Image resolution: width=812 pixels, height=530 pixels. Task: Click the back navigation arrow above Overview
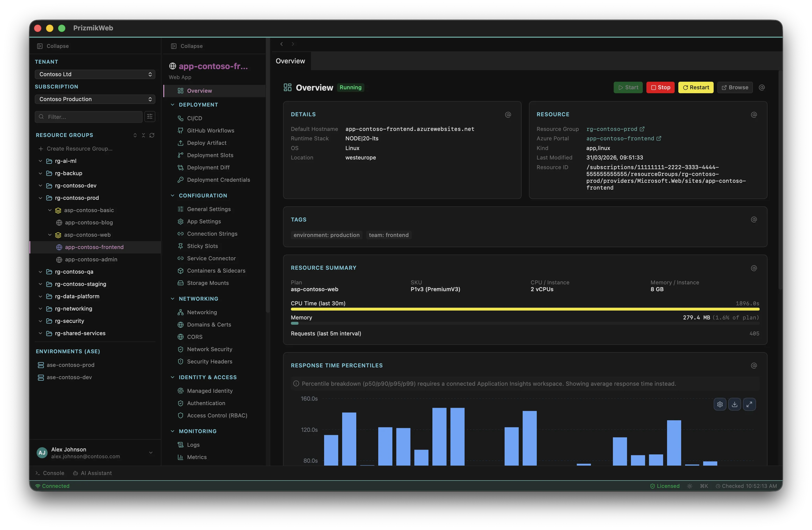(x=281, y=44)
